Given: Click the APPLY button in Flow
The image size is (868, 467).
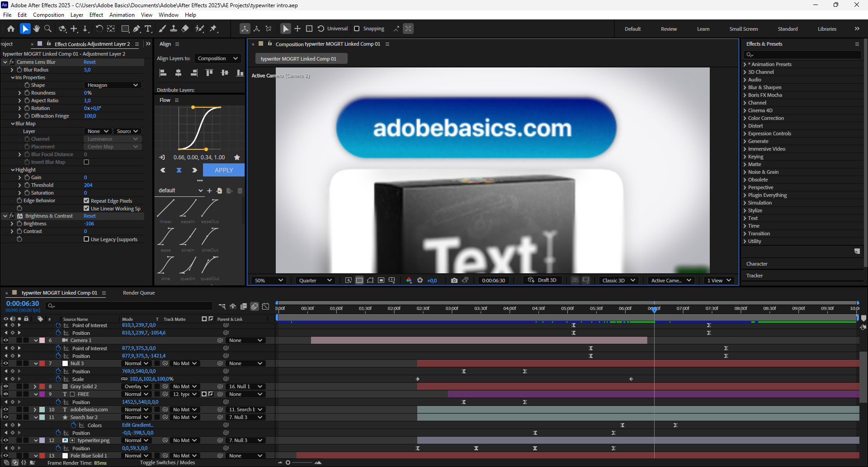Looking at the screenshot, I should tap(224, 170).
